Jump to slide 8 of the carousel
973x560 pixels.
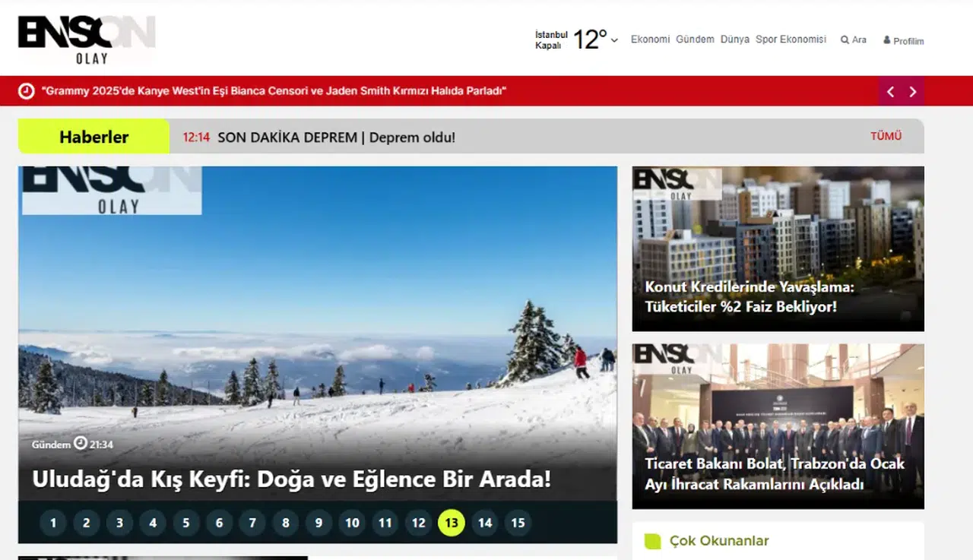pyautogui.click(x=286, y=523)
